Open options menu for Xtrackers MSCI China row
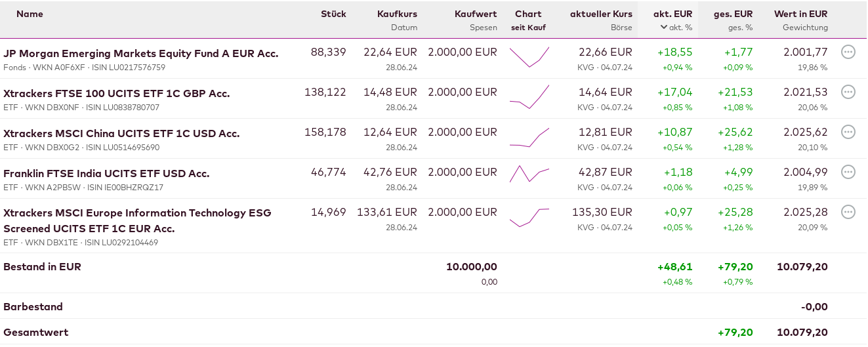 [x=848, y=132]
